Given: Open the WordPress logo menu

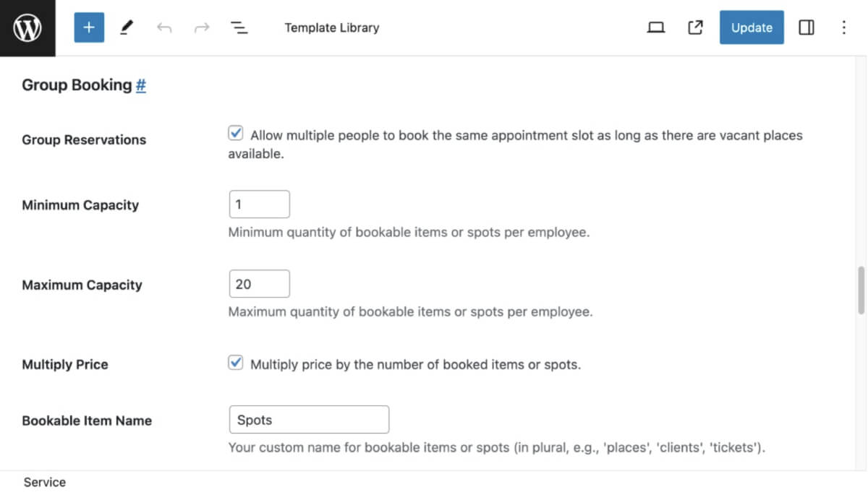Looking at the screenshot, I should click(27, 27).
